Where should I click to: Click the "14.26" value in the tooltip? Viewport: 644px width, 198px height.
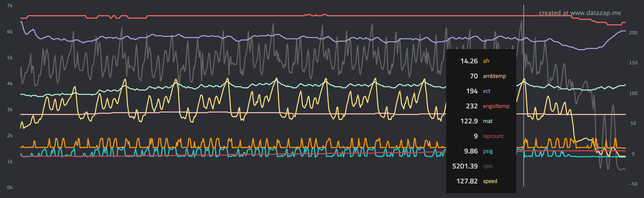(469, 61)
